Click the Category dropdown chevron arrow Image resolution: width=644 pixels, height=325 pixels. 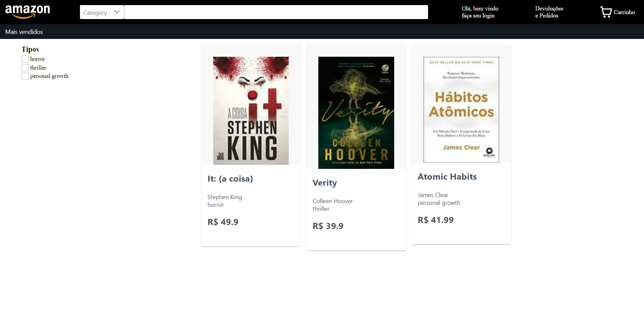pyautogui.click(x=117, y=12)
